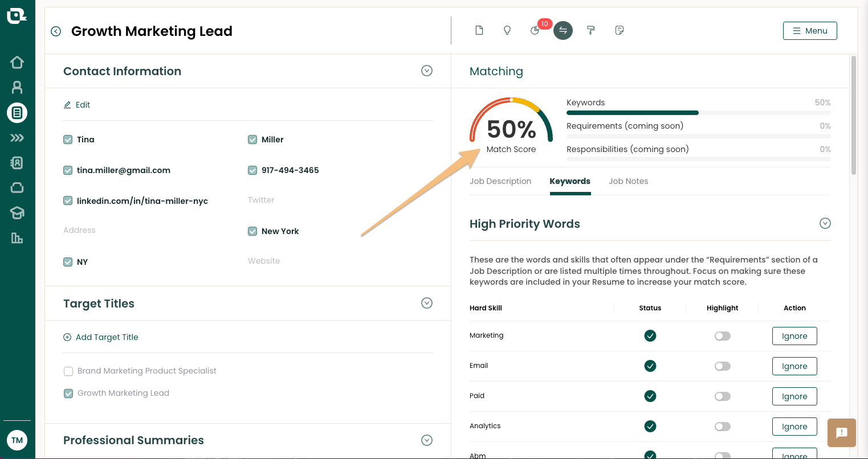Click the bird logo in the sidebar
This screenshot has height=459, width=868.
(x=17, y=16)
